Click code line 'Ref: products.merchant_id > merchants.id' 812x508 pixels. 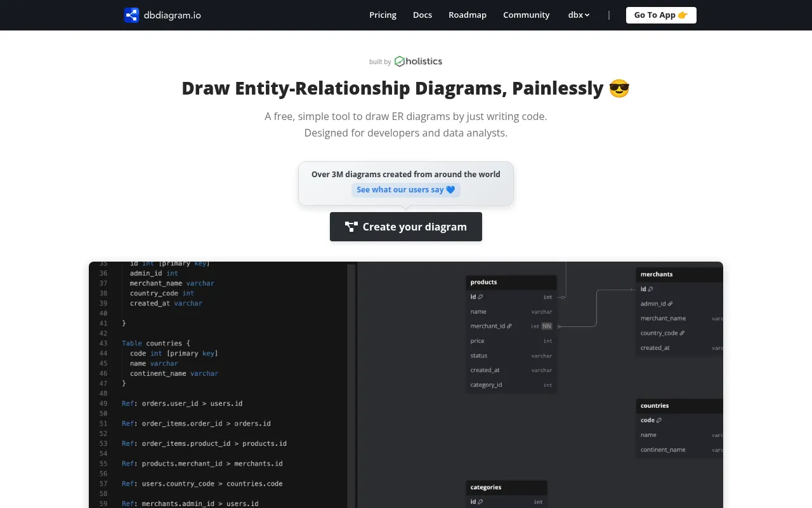coord(202,464)
